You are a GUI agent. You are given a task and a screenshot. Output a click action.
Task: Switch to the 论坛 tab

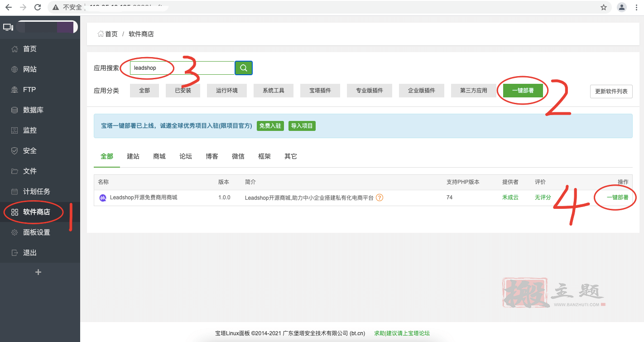coord(186,156)
